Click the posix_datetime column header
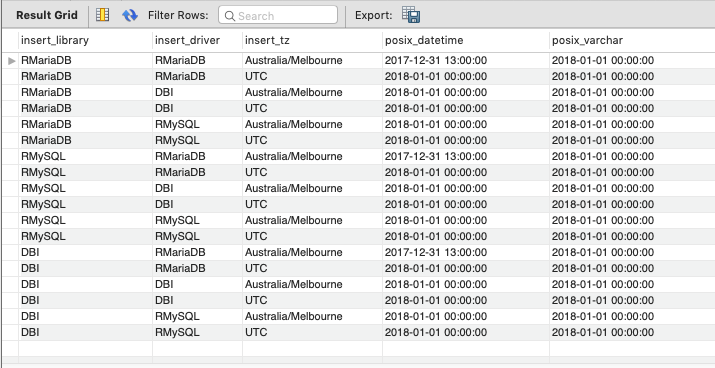This screenshot has height=368, width=715. tap(466, 40)
